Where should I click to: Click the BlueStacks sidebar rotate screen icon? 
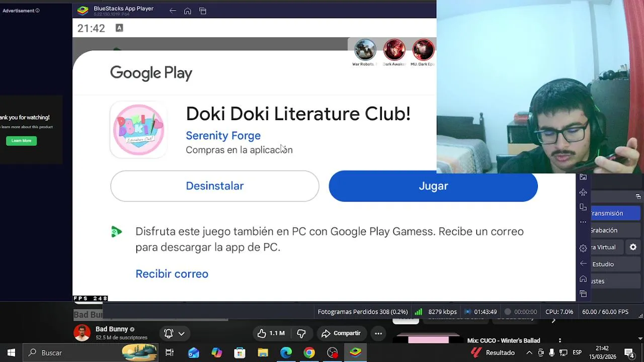pos(583,207)
